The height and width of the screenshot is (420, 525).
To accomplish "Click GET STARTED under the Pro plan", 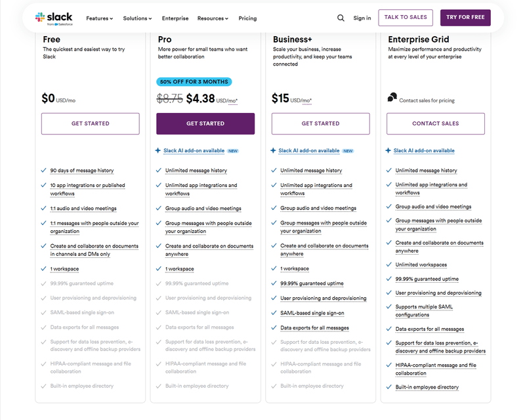I will [205, 123].
